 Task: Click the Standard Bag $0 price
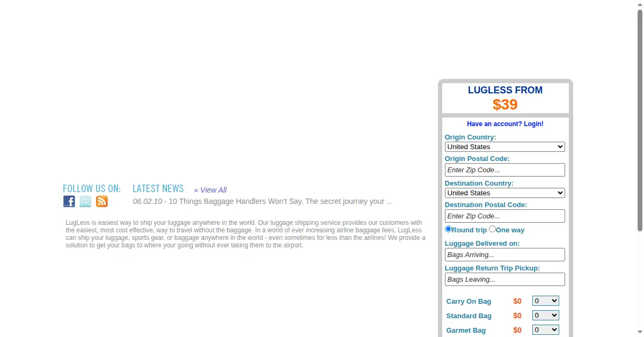tap(517, 316)
